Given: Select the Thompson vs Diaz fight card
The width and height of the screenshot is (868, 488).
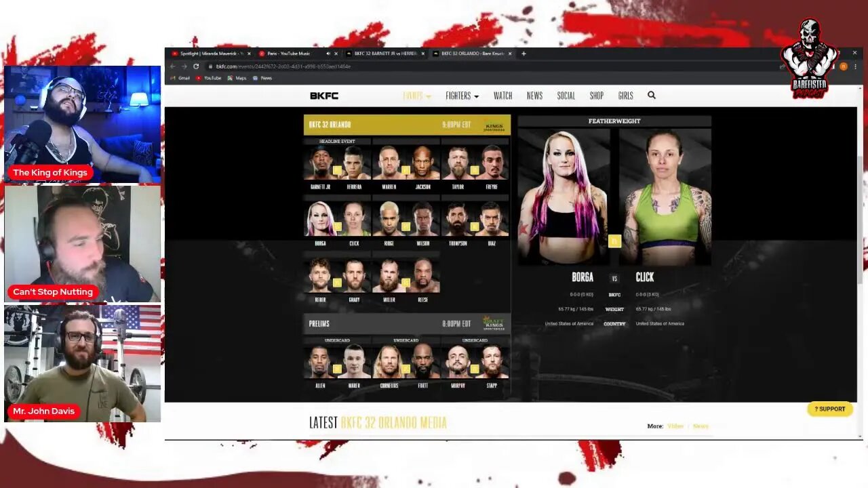Looking at the screenshot, I should click(475, 222).
